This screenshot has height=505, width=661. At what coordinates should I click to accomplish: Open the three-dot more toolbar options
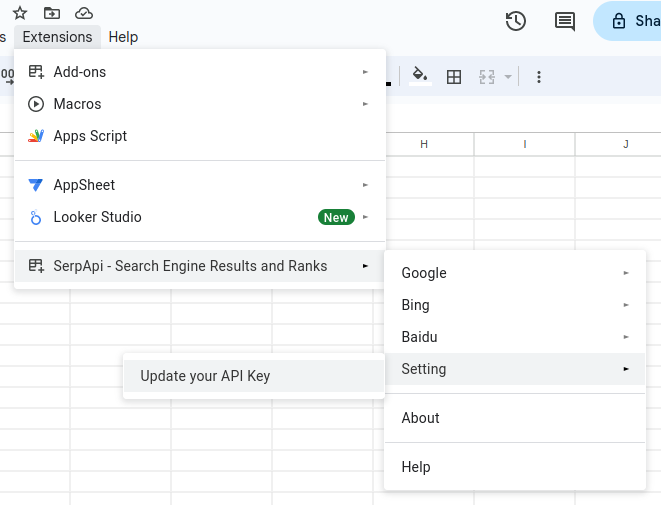(539, 77)
